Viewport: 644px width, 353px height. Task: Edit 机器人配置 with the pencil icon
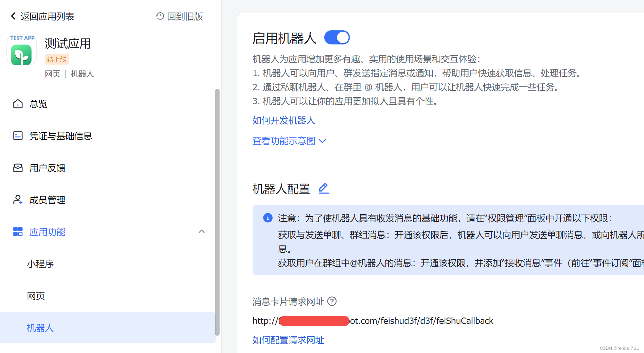tap(324, 189)
